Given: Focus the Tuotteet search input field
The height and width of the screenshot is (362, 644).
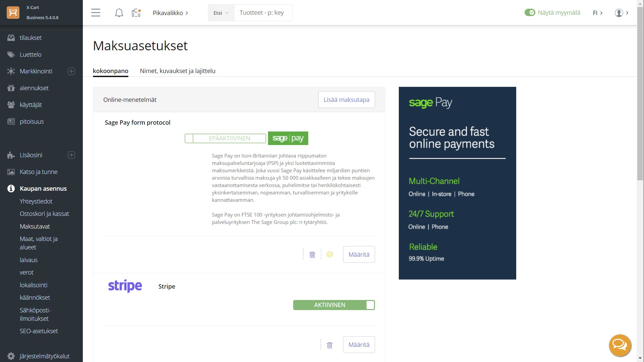Looking at the screenshot, I should pyautogui.click(x=263, y=13).
